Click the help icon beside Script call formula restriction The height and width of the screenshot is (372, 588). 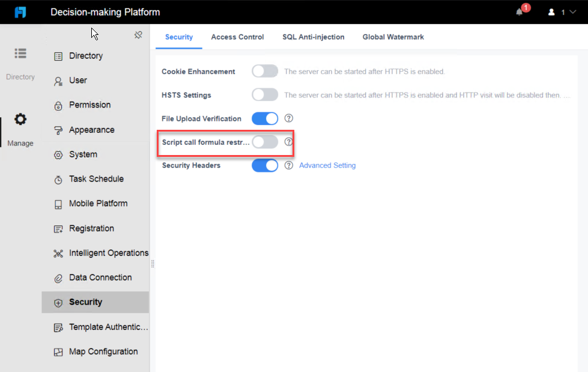(x=288, y=142)
